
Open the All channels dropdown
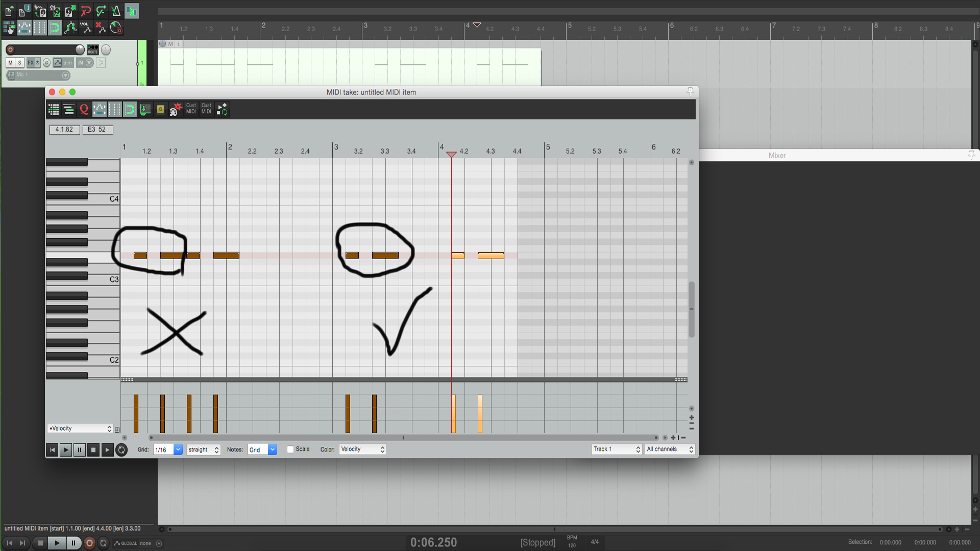click(x=670, y=449)
